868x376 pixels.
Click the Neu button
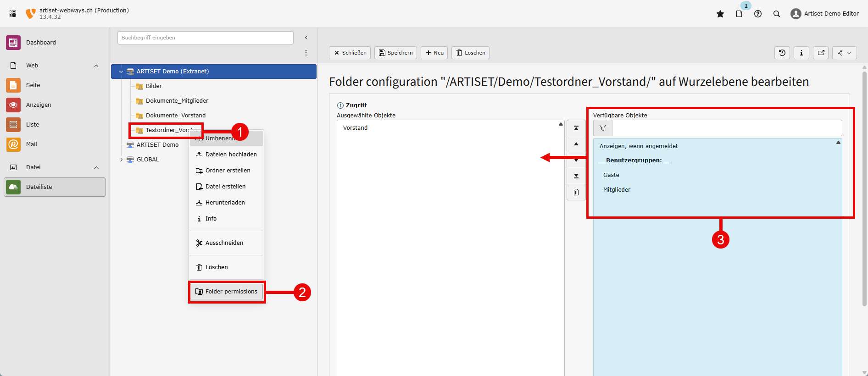(434, 53)
